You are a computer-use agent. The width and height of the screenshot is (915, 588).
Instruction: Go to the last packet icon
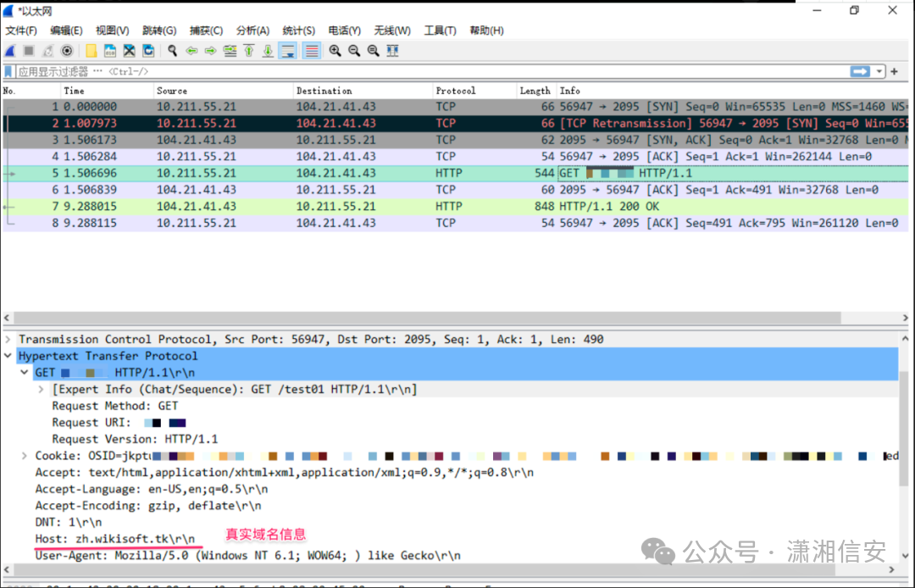click(268, 50)
